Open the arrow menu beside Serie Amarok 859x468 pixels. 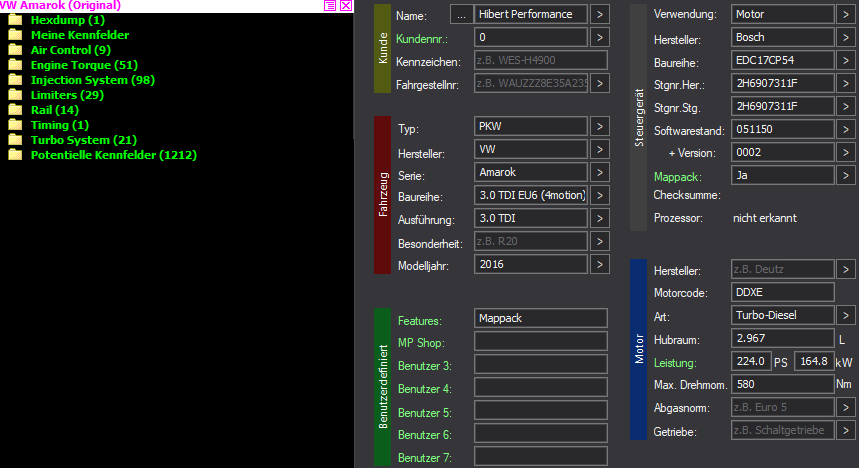[600, 173]
